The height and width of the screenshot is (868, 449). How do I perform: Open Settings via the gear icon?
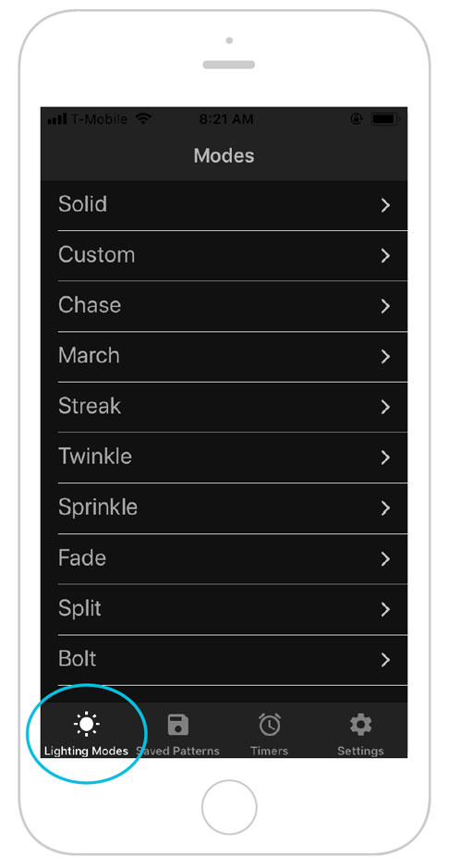click(x=360, y=724)
